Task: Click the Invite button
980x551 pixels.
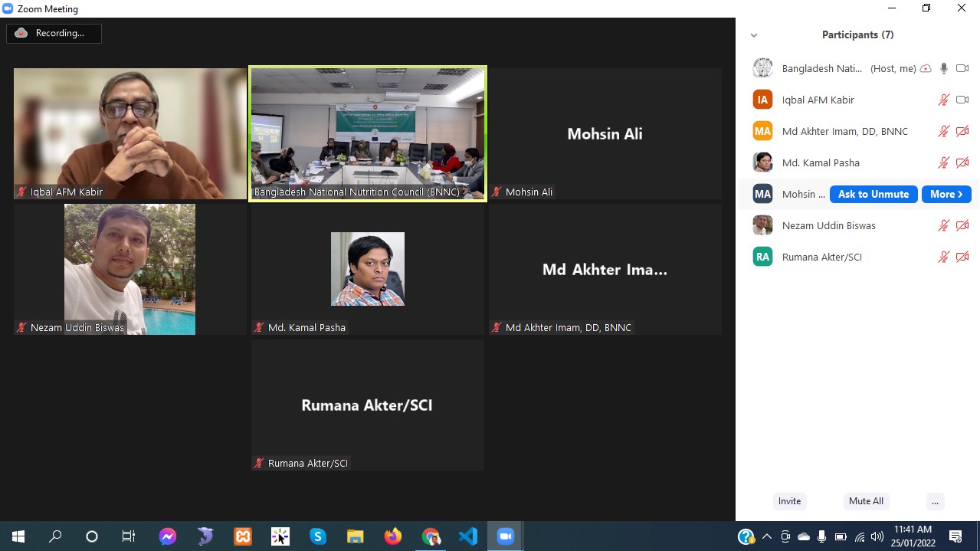Action: (789, 501)
